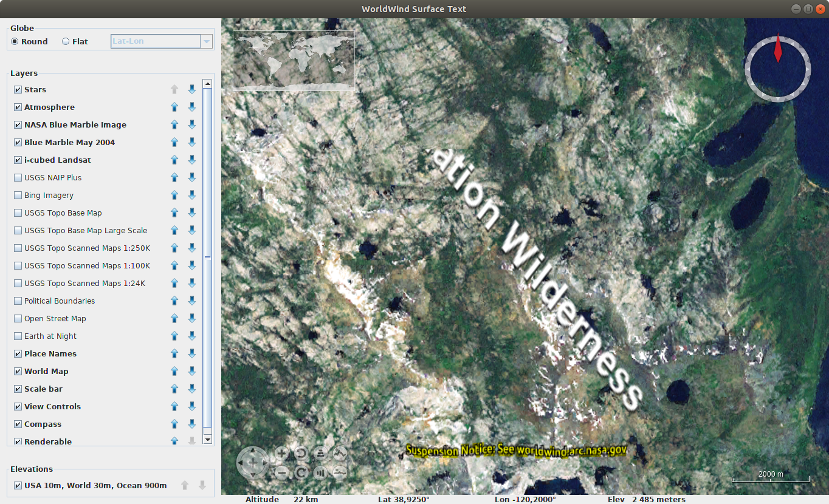Click the WorldWind Surface Text title bar
Screen dimensions: 829x504
coord(414,9)
